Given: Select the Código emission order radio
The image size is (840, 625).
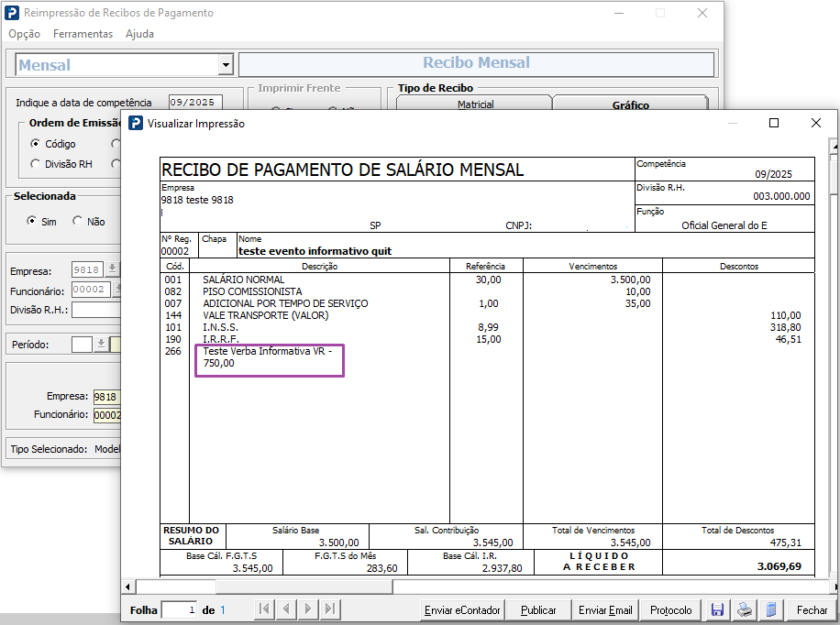Looking at the screenshot, I should click(36, 144).
